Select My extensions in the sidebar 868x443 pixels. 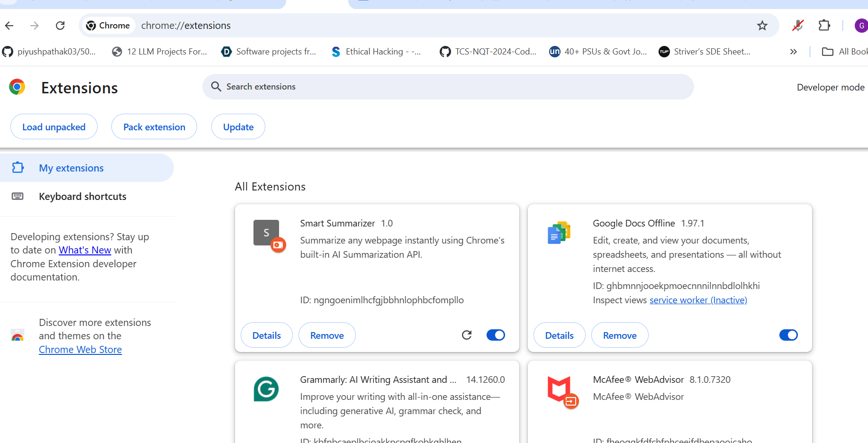coord(87,168)
